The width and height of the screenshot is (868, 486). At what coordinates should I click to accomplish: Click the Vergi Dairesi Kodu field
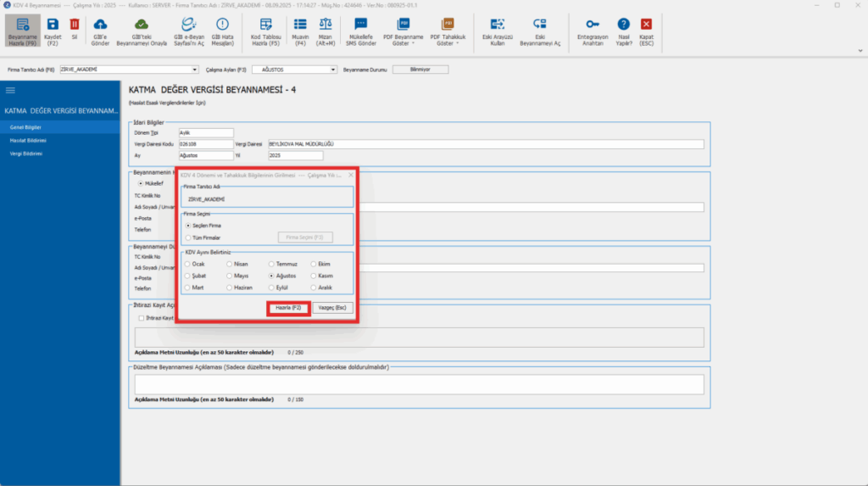click(x=206, y=144)
